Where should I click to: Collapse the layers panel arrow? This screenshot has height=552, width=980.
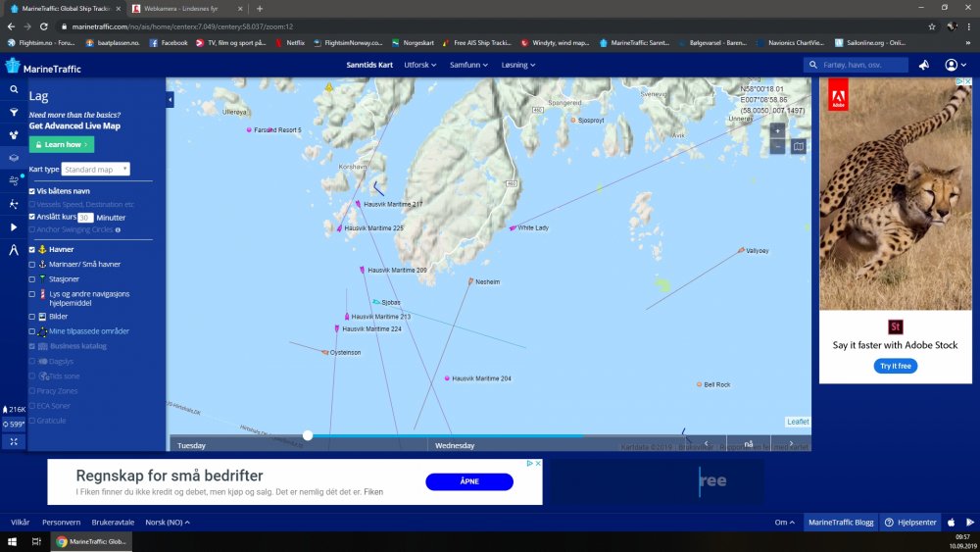170,100
